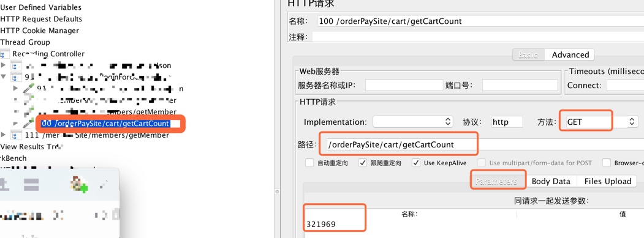The image size is (644, 238).
Task: Toggle Use multipart/form-data for POST checkbox
Action: click(482, 163)
